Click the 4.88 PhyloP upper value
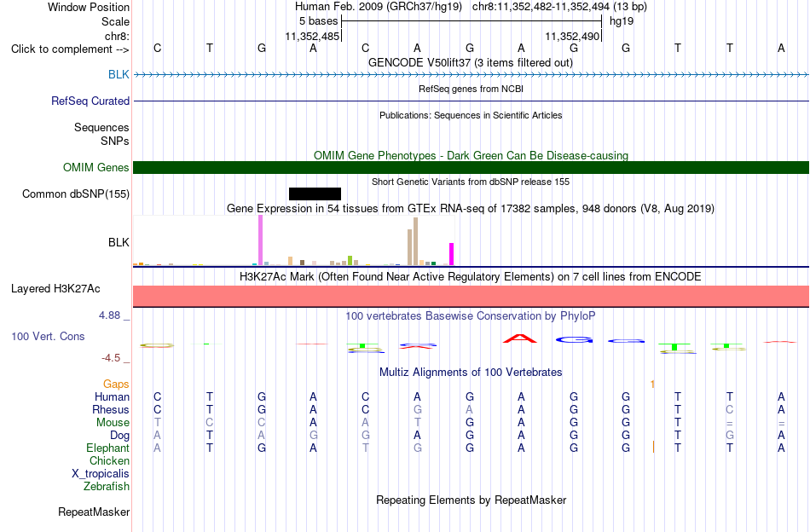 click(x=109, y=315)
